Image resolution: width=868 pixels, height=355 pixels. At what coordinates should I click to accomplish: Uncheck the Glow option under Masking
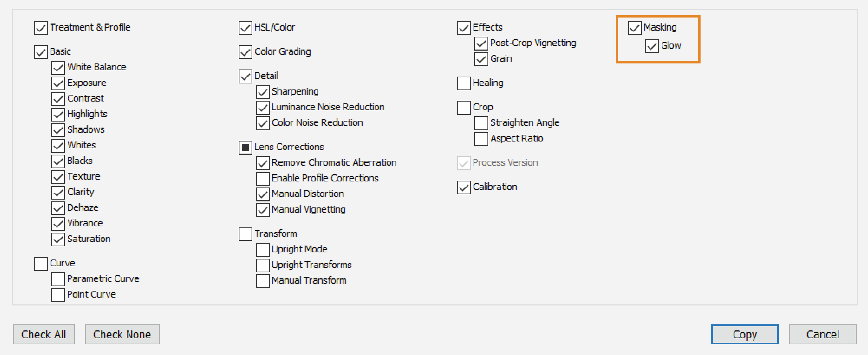click(652, 46)
